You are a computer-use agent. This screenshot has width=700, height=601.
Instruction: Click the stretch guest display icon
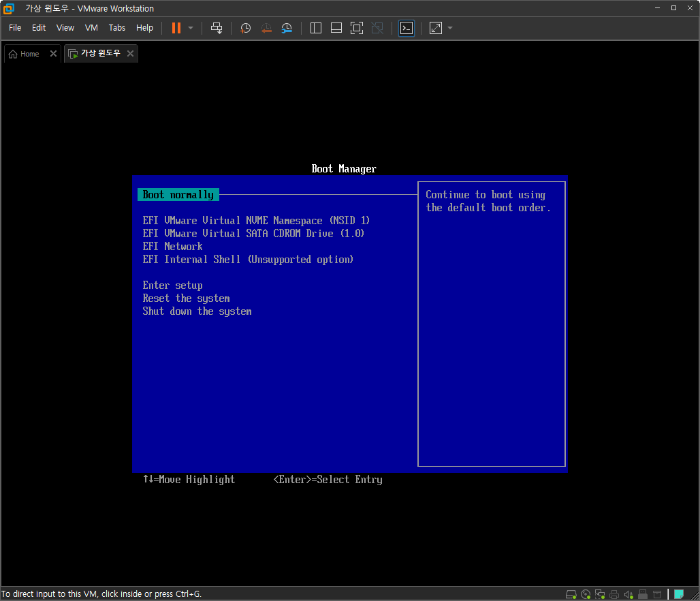point(436,28)
